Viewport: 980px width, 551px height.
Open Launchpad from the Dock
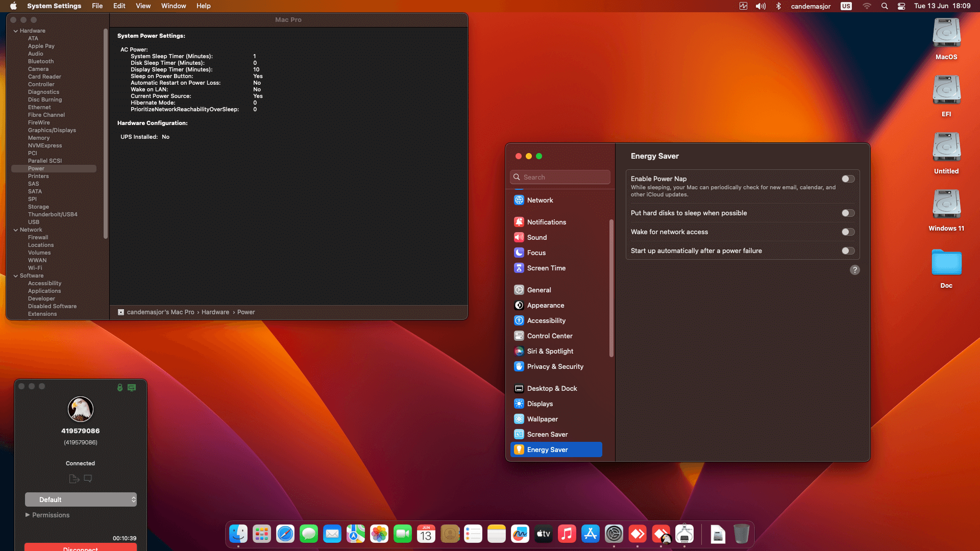point(262,534)
